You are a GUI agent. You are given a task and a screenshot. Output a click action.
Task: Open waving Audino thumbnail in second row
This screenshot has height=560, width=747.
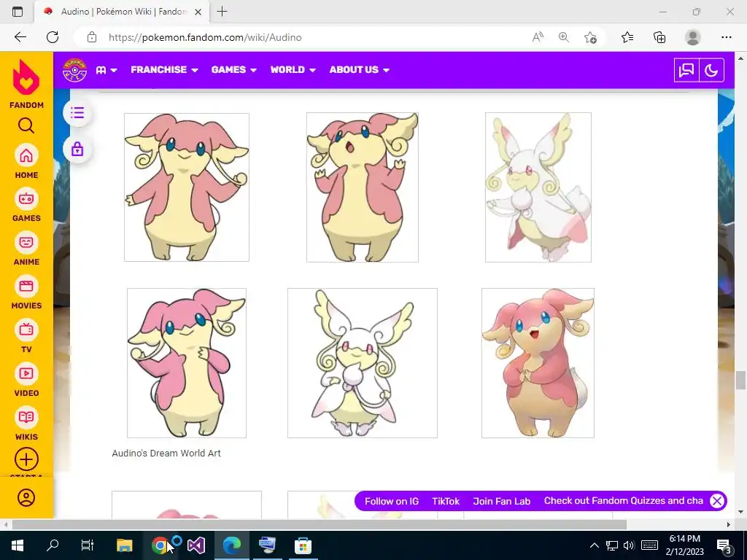point(187,363)
